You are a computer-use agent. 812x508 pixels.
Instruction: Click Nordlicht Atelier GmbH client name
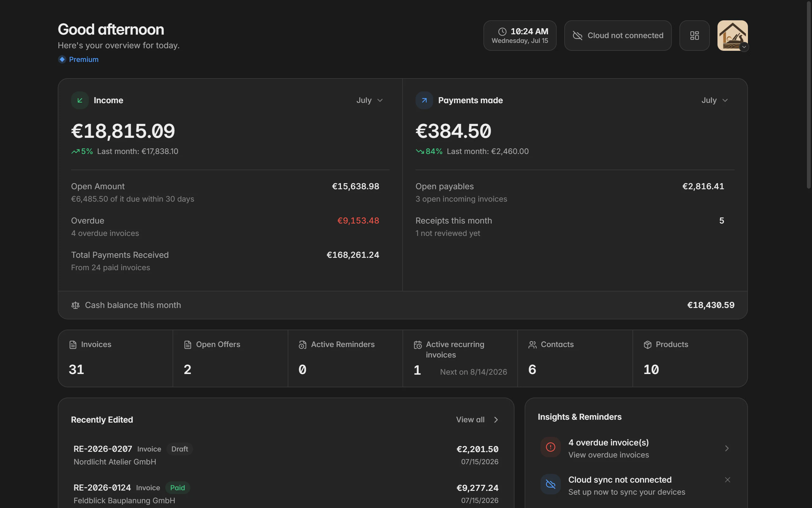click(115, 462)
